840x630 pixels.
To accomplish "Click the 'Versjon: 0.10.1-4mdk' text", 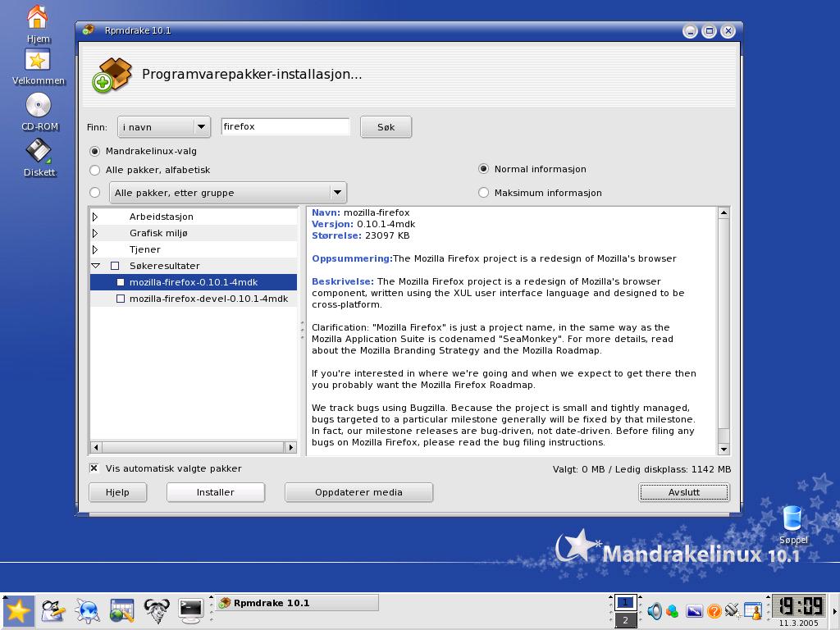I will pos(363,224).
